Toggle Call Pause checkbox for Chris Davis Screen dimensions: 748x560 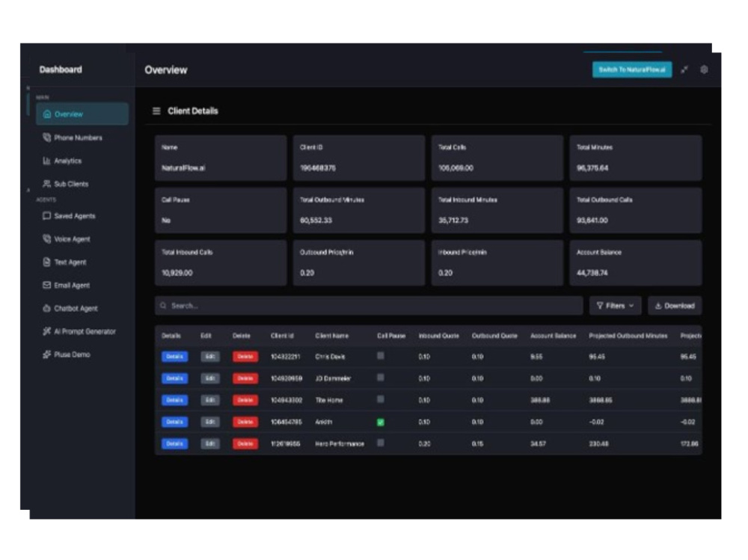click(x=380, y=356)
